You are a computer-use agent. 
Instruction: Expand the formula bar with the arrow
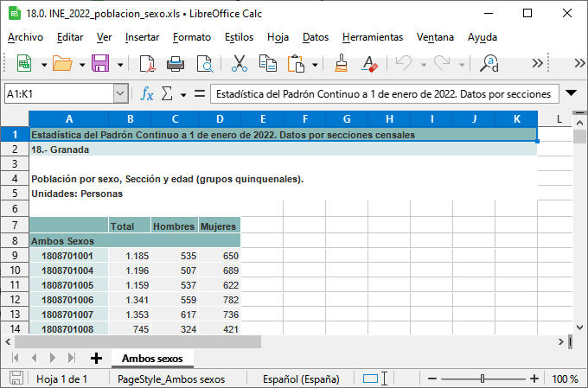(571, 93)
